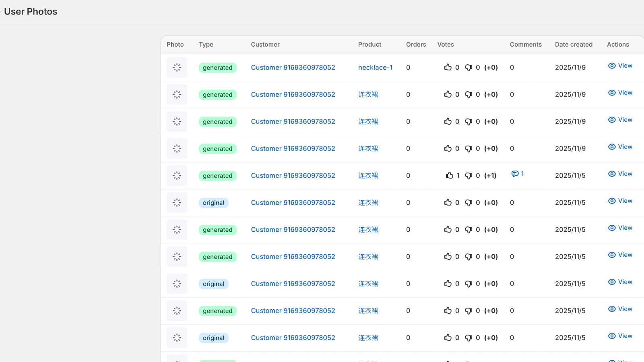644x362 pixels.
Task: Click photo placeholder in the row with one comment
Action: point(177,176)
